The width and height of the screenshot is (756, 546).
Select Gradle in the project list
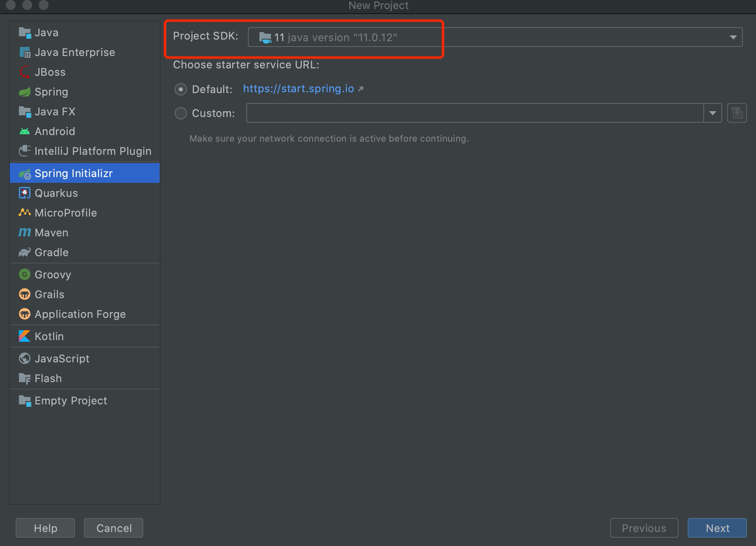point(85,252)
